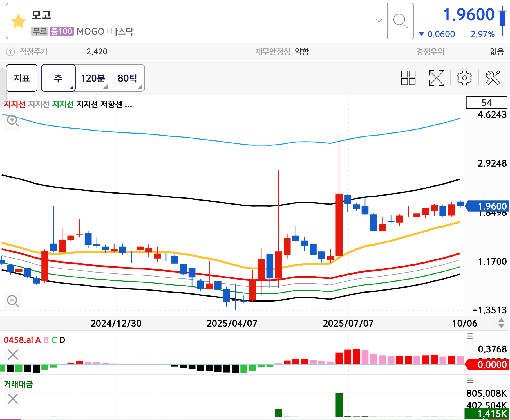Click the 적정주가 value 2.420
510x420 pixels.
(x=97, y=52)
